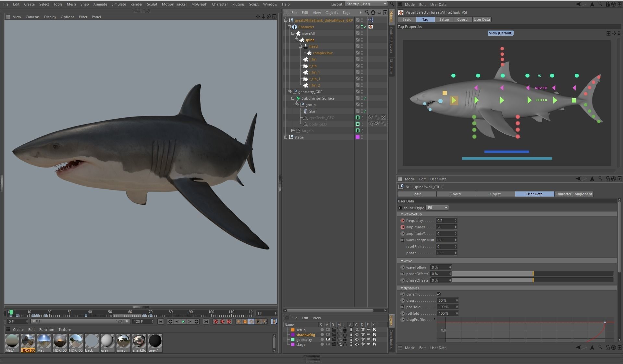Click Cameras in viewport menu
This screenshot has width=623, height=364.
pyautogui.click(x=32, y=17)
